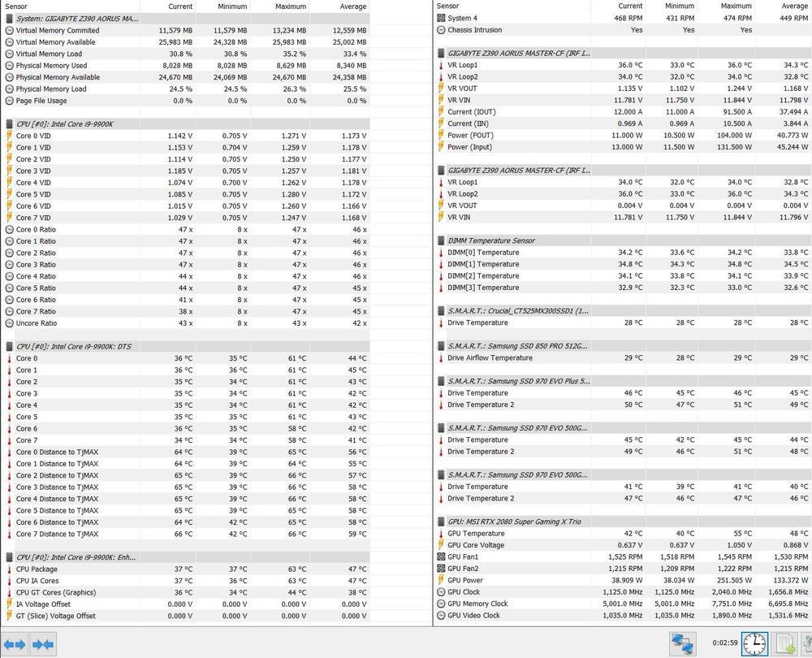Screen dimensions: 812x658
Task: Click the shrink columns inward arrows icon
Action: click(x=43, y=644)
